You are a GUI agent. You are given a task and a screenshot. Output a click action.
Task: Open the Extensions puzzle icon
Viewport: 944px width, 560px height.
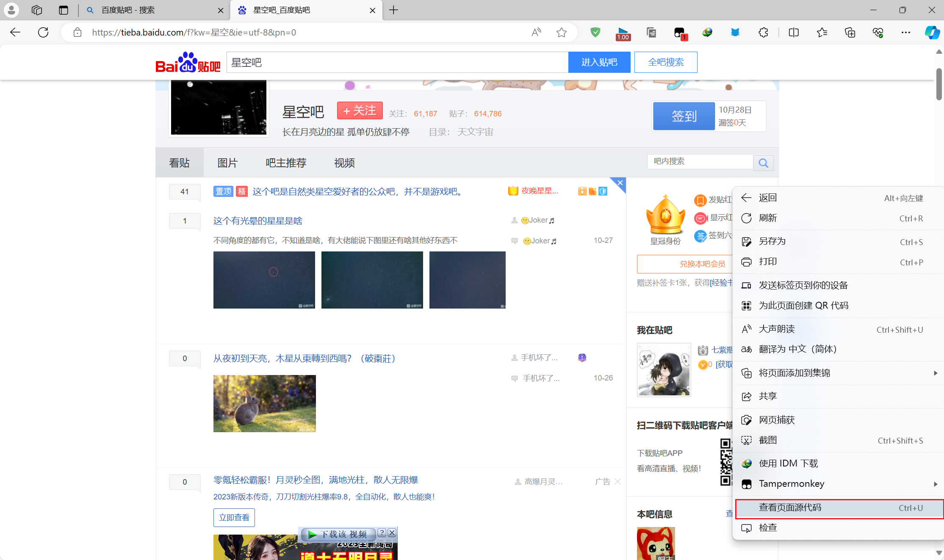763,33
